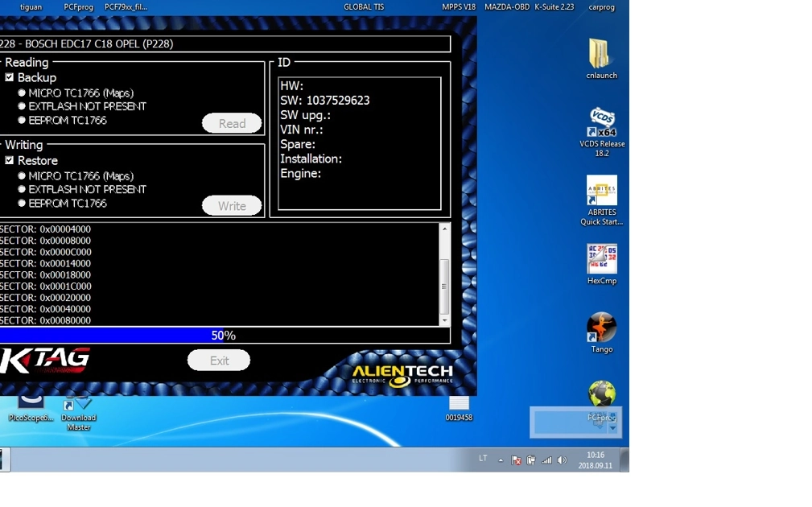Open clock showing 10:16

pos(595,460)
